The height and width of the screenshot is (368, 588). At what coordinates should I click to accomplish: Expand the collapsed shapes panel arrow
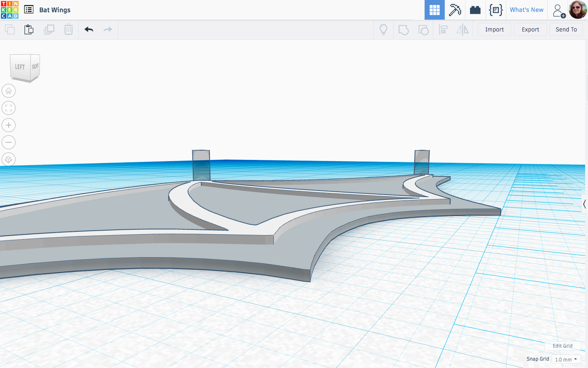[584, 204]
